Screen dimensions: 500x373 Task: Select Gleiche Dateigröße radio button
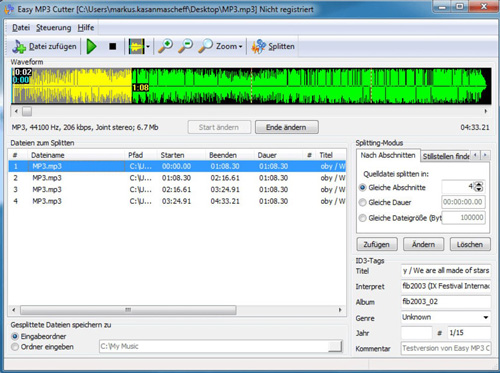coord(362,218)
